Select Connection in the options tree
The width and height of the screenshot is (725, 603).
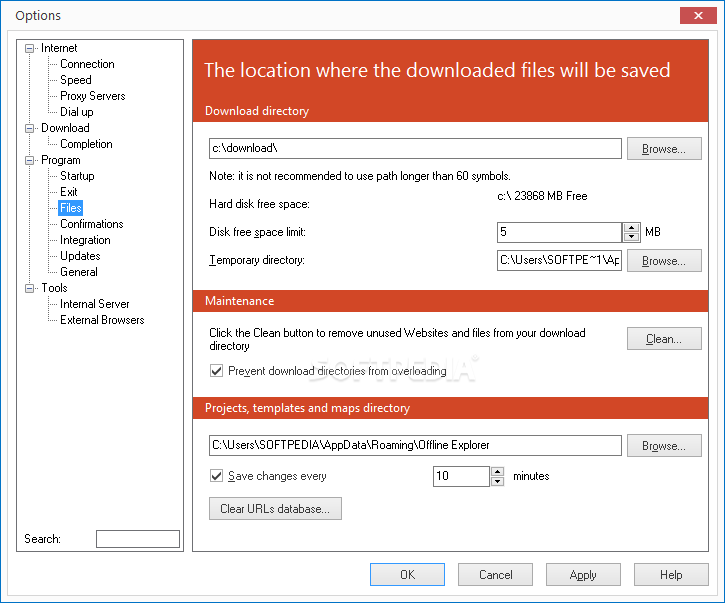[87, 64]
